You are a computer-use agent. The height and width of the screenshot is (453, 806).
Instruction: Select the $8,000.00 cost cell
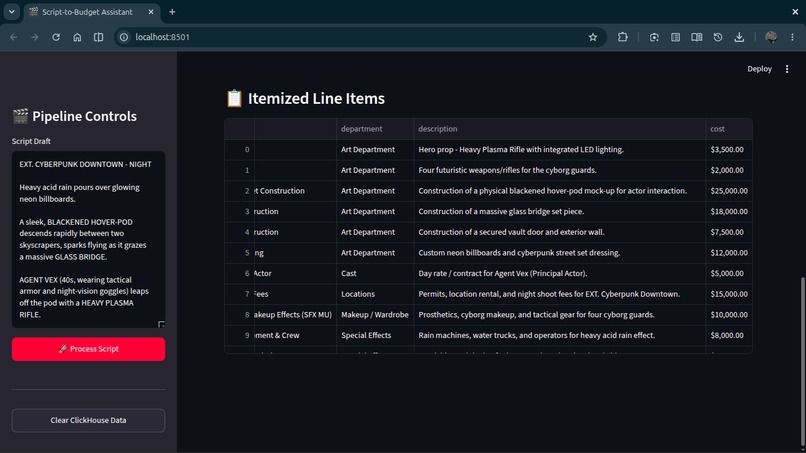[729, 335]
